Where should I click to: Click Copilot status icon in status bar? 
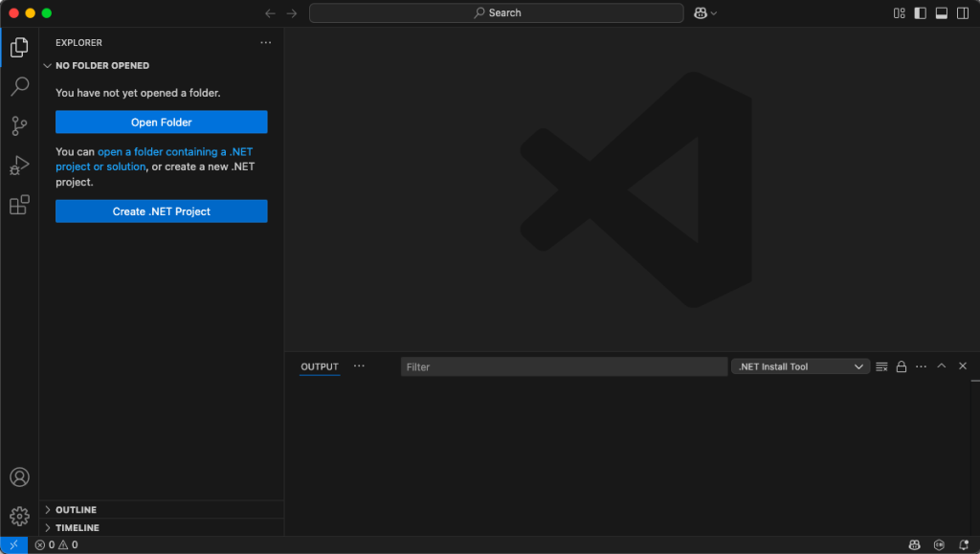(914, 545)
